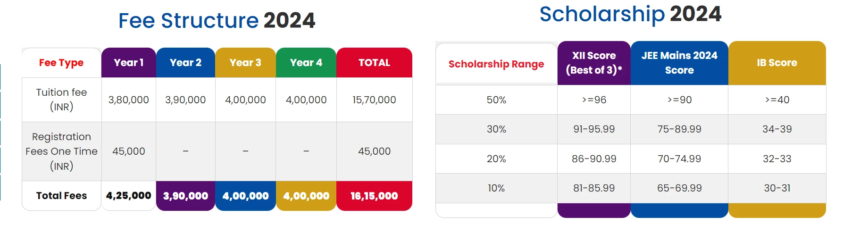Click the Scholarship Range header
This screenshot has width=868, height=225.
496,64
